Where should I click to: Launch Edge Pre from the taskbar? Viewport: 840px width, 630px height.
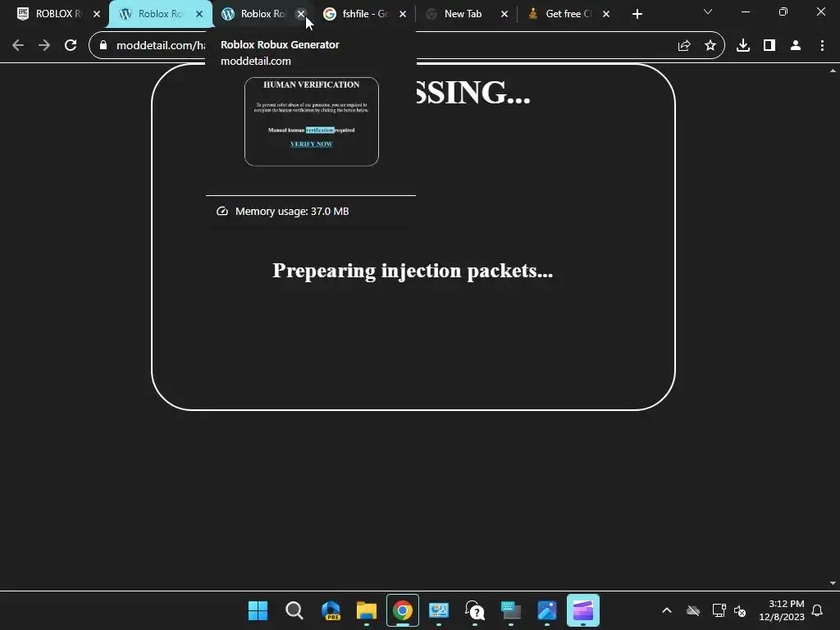tap(331, 610)
